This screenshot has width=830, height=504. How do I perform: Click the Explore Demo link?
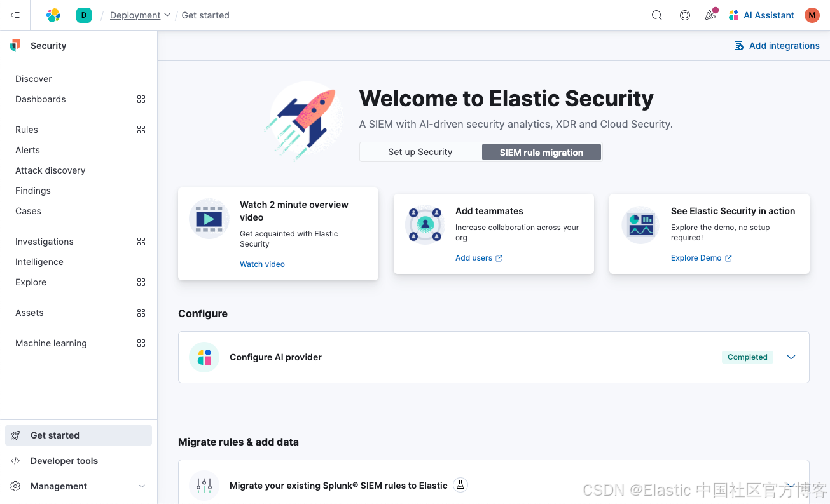(702, 258)
